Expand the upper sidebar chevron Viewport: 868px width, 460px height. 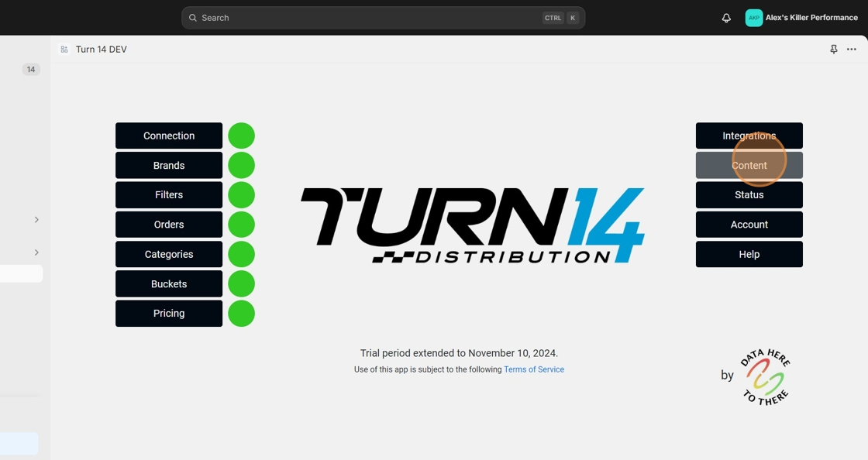coord(36,219)
